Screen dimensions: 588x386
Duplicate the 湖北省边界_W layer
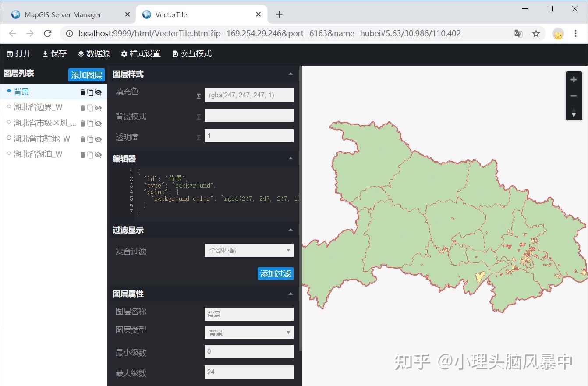(x=90, y=108)
